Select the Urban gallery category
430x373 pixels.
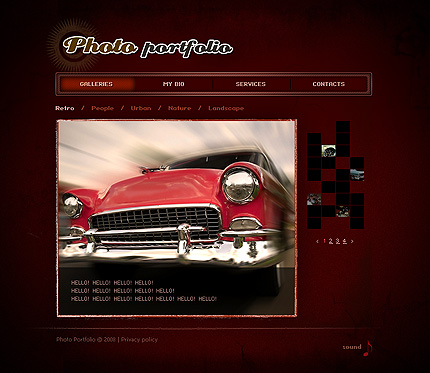[x=141, y=108]
